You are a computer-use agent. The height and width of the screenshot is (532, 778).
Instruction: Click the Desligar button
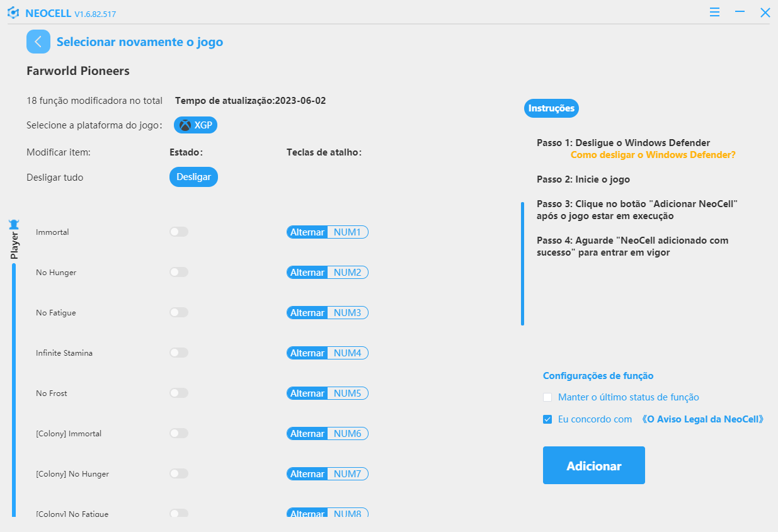click(x=194, y=177)
